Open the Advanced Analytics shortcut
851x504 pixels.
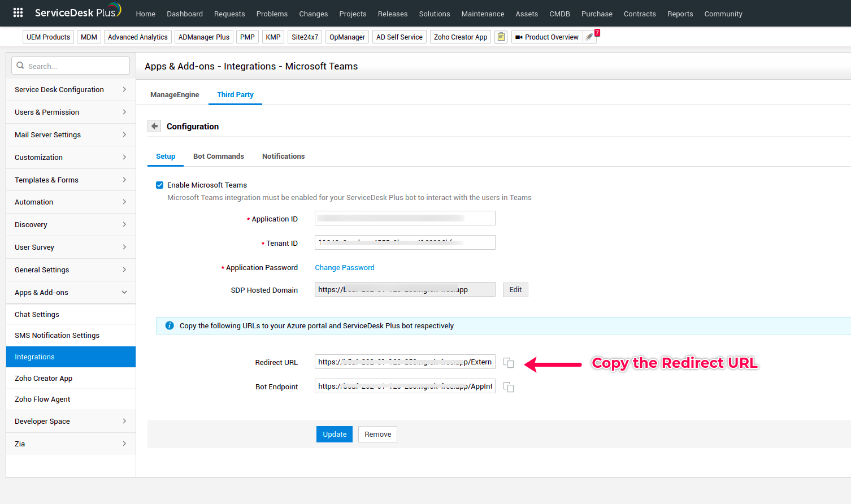138,37
